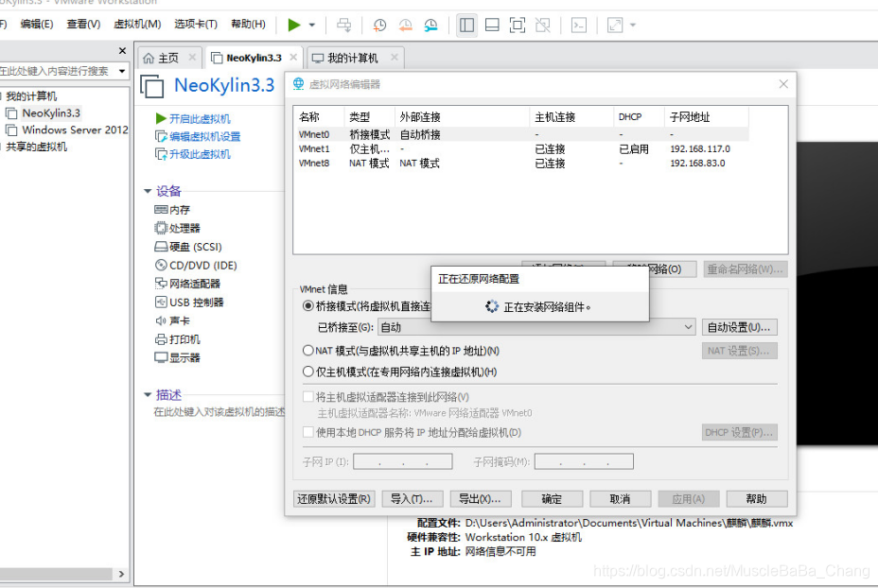Select Windows Server 2012 in library
This screenshot has height=588, width=878.
tap(75, 130)
